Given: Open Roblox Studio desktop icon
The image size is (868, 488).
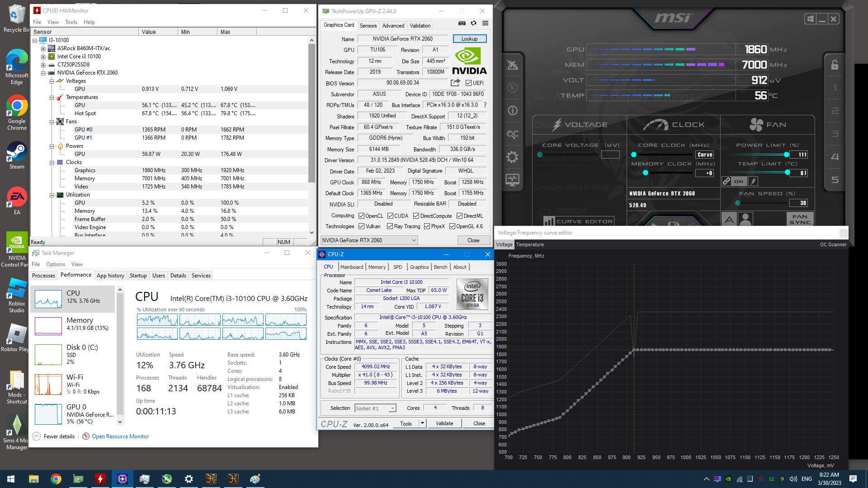Looking at the screenshot, I should (17, 296).
